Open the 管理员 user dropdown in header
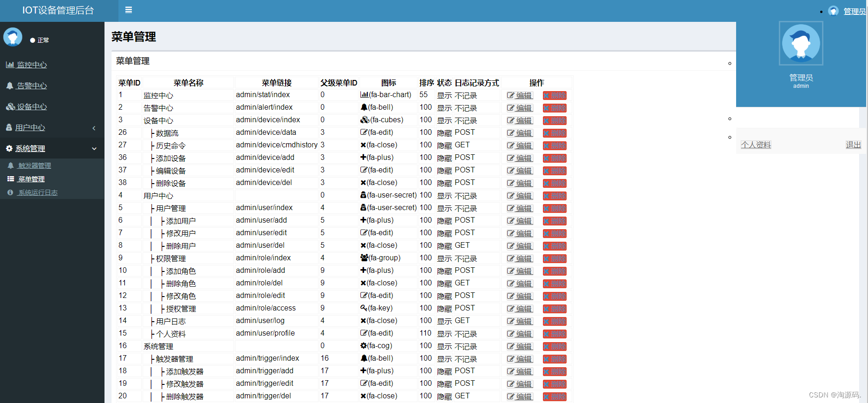868x403 pixels. click(854, 11)
